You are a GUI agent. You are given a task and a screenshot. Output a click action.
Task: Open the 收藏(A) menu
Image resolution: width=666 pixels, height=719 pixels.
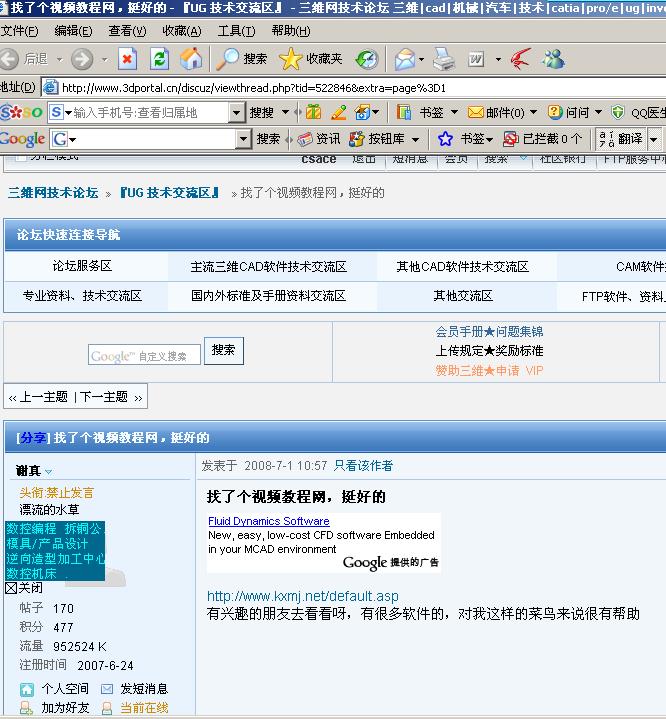(x=182, y=31)
